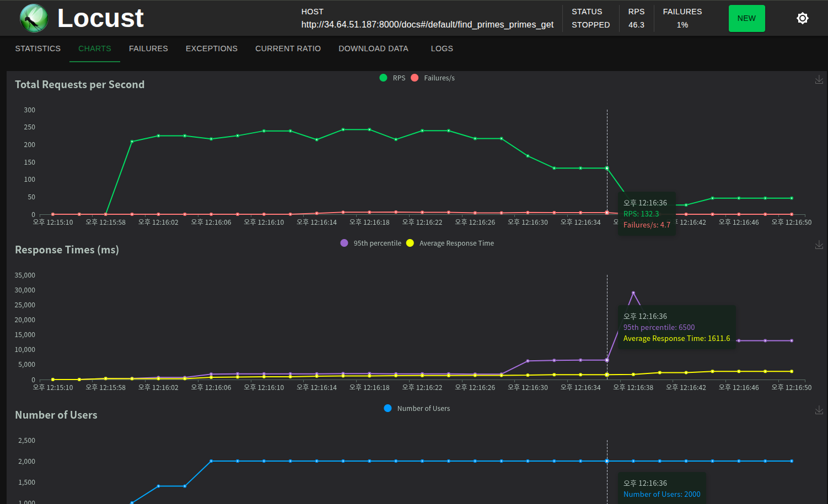Go to the Current Ratio tab
The image size is (828, 504).
[288, 48]
